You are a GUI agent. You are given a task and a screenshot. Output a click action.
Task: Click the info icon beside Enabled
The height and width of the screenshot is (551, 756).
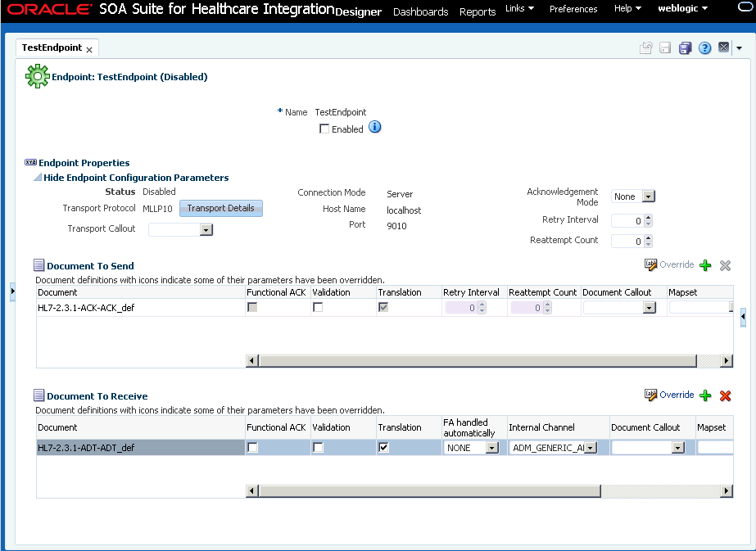click(x=374, y=127)
